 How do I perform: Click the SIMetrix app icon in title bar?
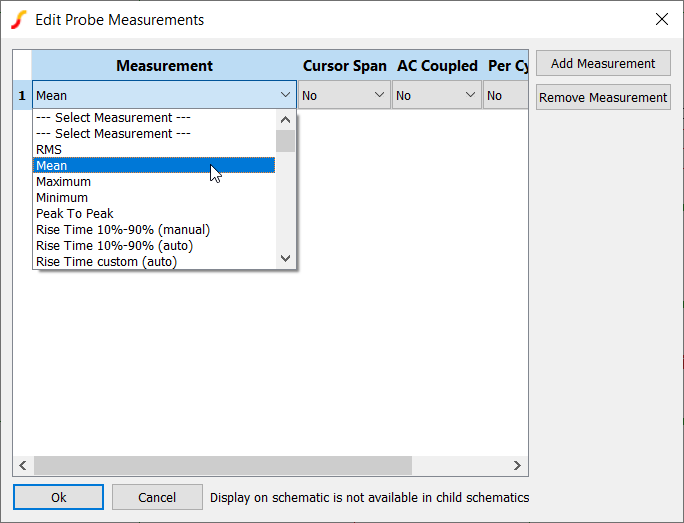coord(19,19)
